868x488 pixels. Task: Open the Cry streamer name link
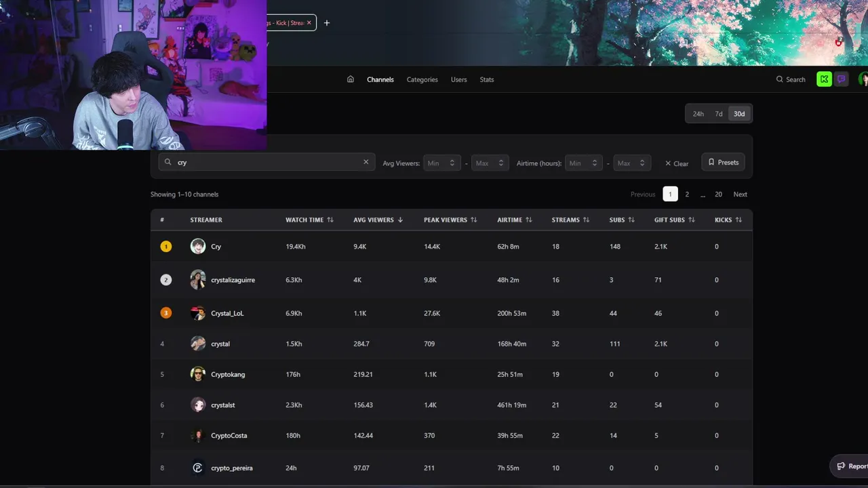pyautogui.click(x=216, y=247)
